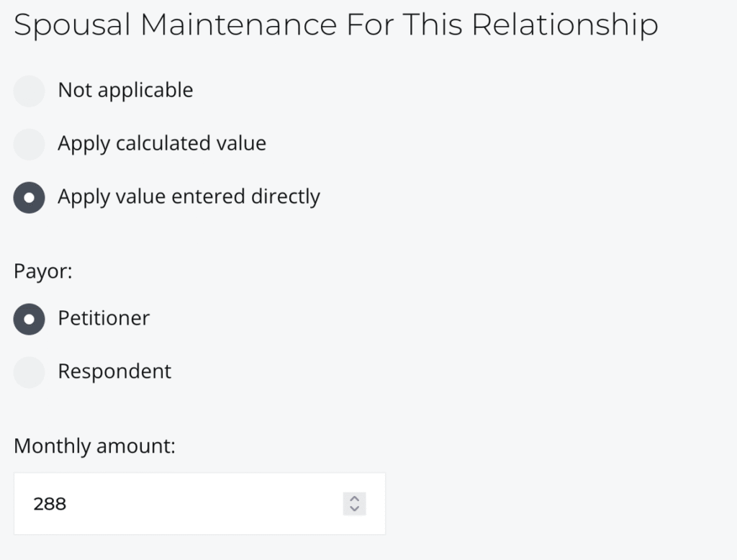This screenshot has height=560, width=737.
Task: Click the "Monthly amount:" field label
Action: (94, 446)
